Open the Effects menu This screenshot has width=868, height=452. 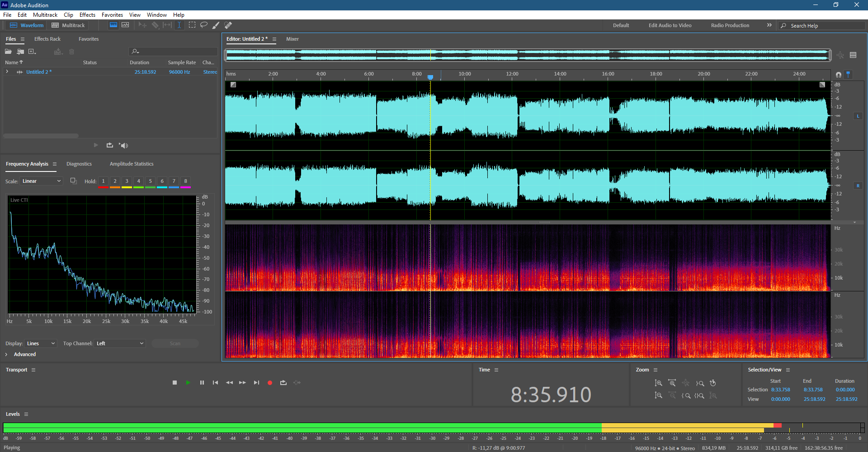87,15
